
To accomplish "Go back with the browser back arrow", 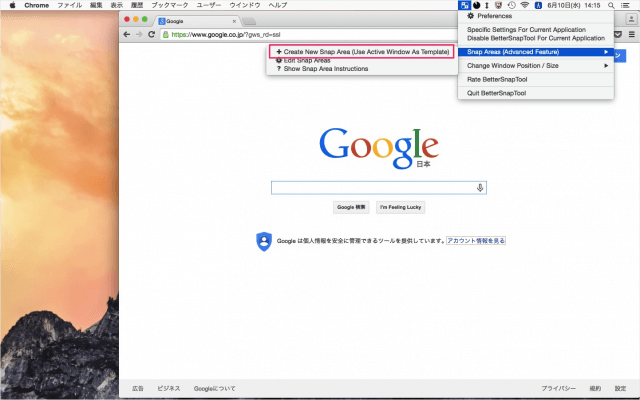I will coord(126,34).
